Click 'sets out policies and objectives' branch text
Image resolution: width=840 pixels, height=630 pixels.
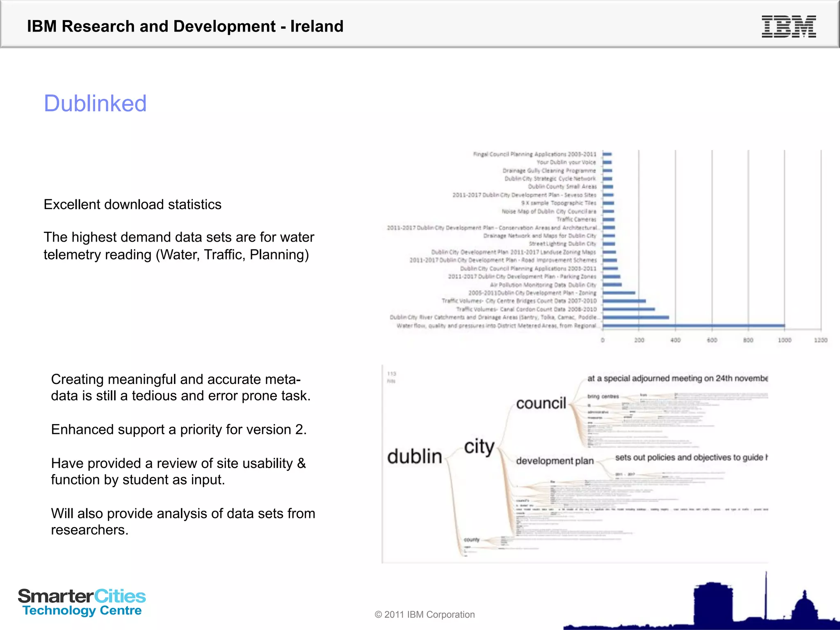(691, 457)
